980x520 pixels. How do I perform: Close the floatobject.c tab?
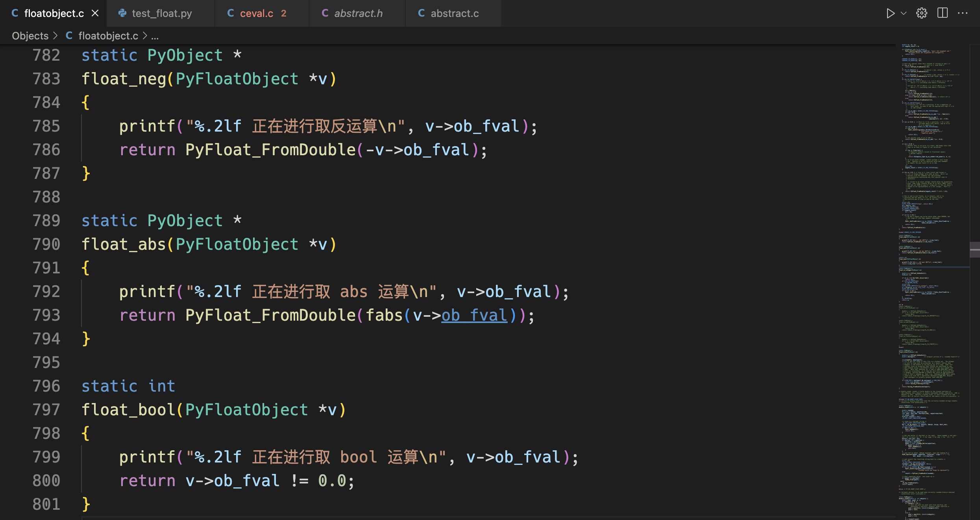(x=95, y=13)
